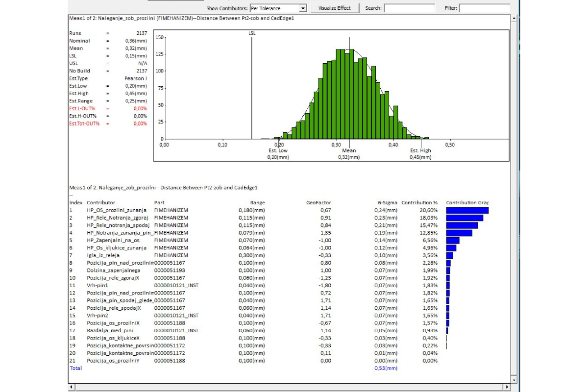Click the top blue contribution bar
Viewport: 588px width, 392px height.
pyautogui.click(x=467, y=210)
